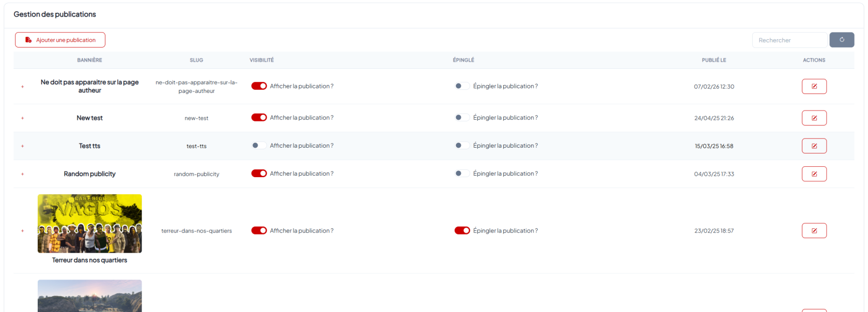Toggle visibility of Random publicity
The width and height of the screenshot is (868, 312).
(259, 174)
